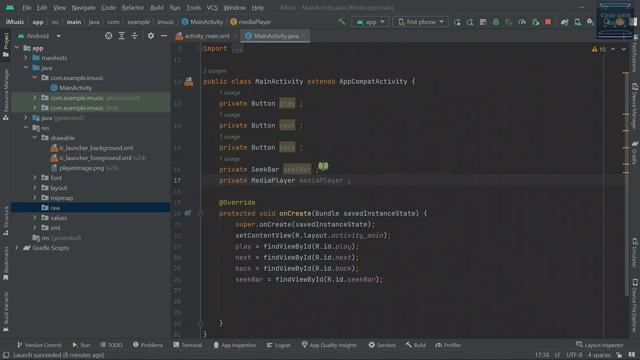Click the green Debug bug icon
This screenshot has height=360, width=640.
496,22
